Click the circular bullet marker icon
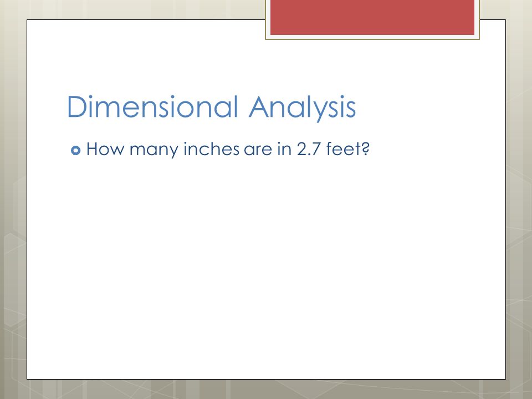Image resolution: width=532 pixels, height=399 pixels. pyautogui.click(x=76, y=150)
